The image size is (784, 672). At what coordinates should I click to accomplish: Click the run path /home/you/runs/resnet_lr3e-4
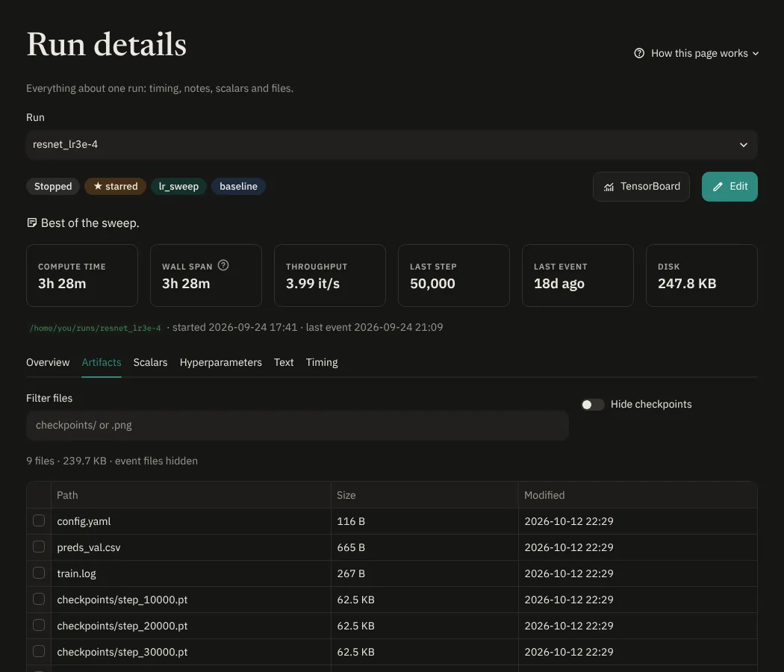pyautogui.click(x=95, y=328)
